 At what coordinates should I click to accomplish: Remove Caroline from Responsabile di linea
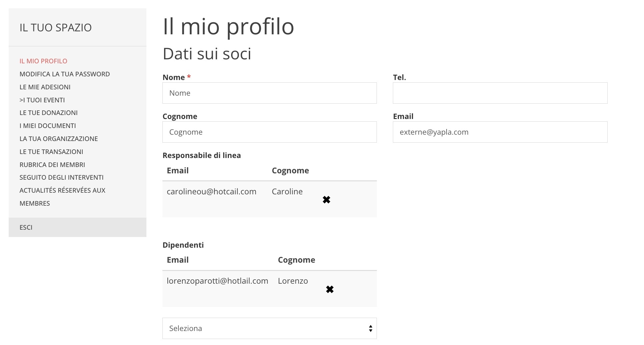point(326,199)
